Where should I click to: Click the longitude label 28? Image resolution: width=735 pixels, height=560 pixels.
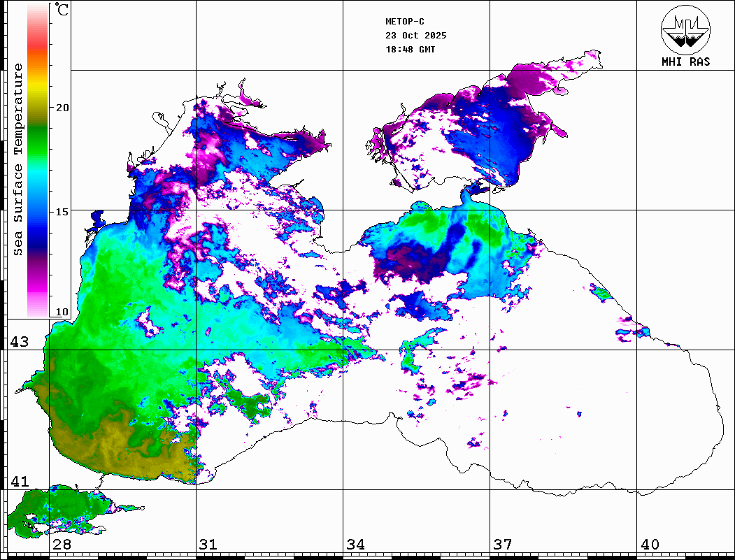(x=62, y=545)
